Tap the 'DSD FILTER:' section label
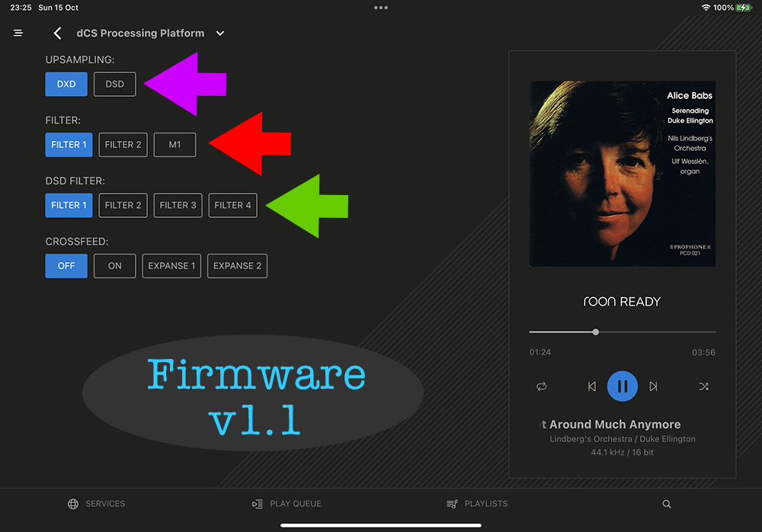 click(75, 181)
